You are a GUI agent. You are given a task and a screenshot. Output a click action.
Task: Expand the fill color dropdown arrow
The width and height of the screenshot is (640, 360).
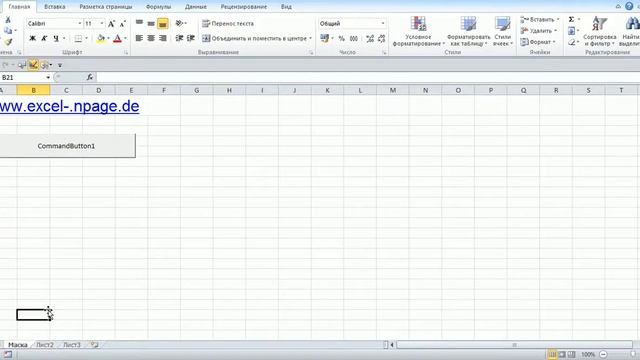108,38
